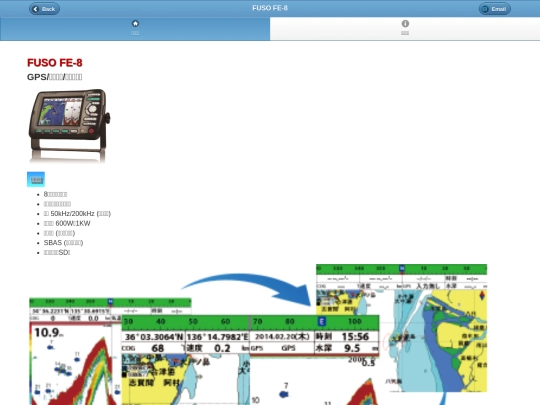Go back using the Back button
540x405 pixels.
pyautogui.click(x=44, y=9)
